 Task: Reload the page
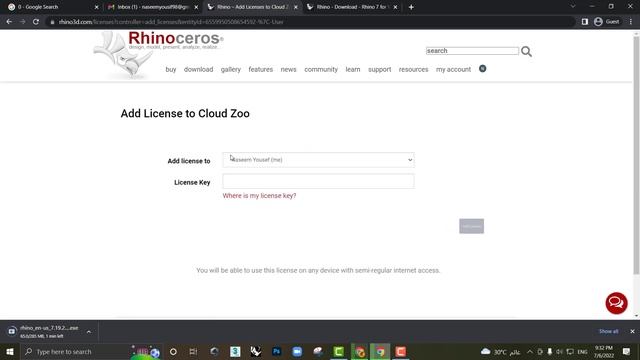pyautogui.click(x=36, y=22)
